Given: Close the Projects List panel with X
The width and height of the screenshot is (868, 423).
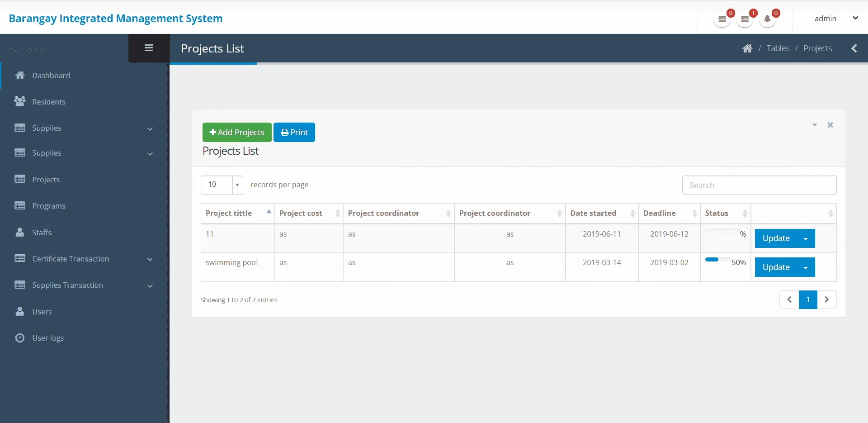Looking at the screenshot, I should pyautogui.click(x=830, y=125).
